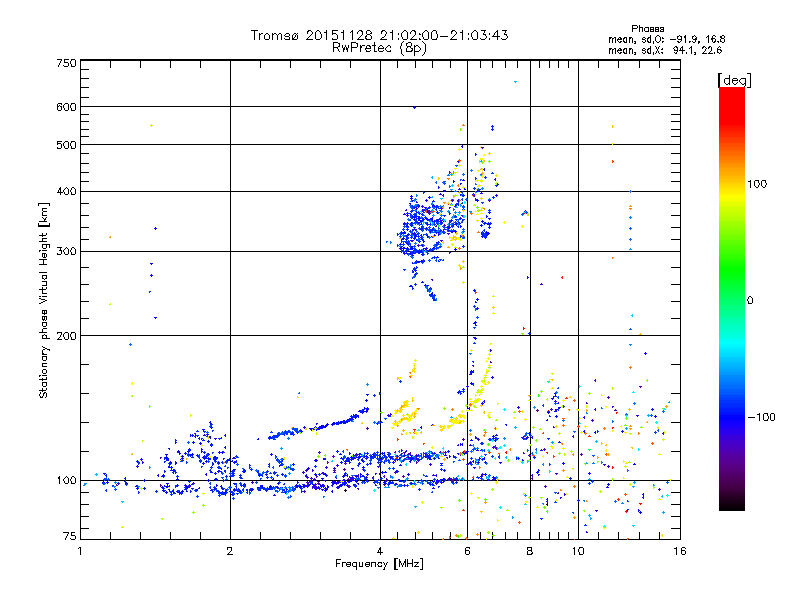Click the colorbar tick label "-100"
The width and height of the screenshot is (800, 600).
(761, 417)
